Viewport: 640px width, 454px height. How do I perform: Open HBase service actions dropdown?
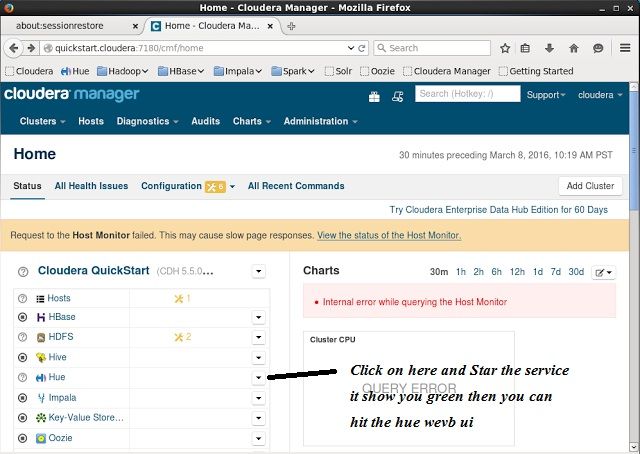click(x=258, y=317)
